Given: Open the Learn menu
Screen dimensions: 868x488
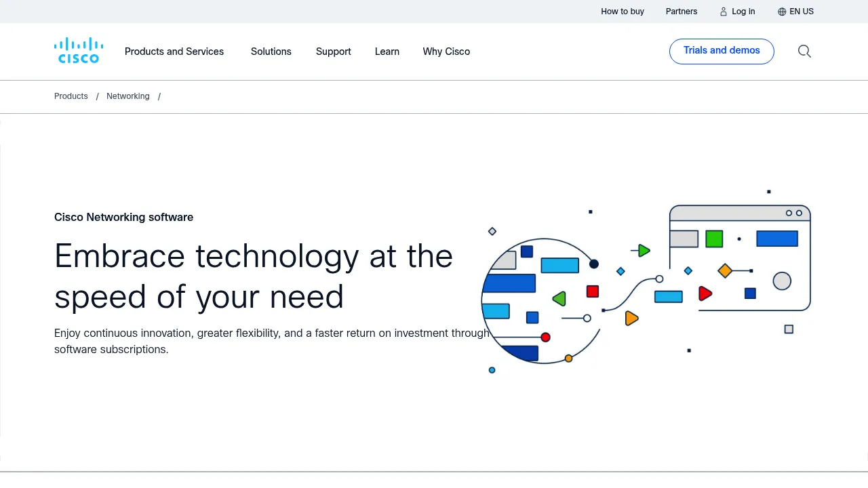Looking at the screenshot, I should (387, 52).
